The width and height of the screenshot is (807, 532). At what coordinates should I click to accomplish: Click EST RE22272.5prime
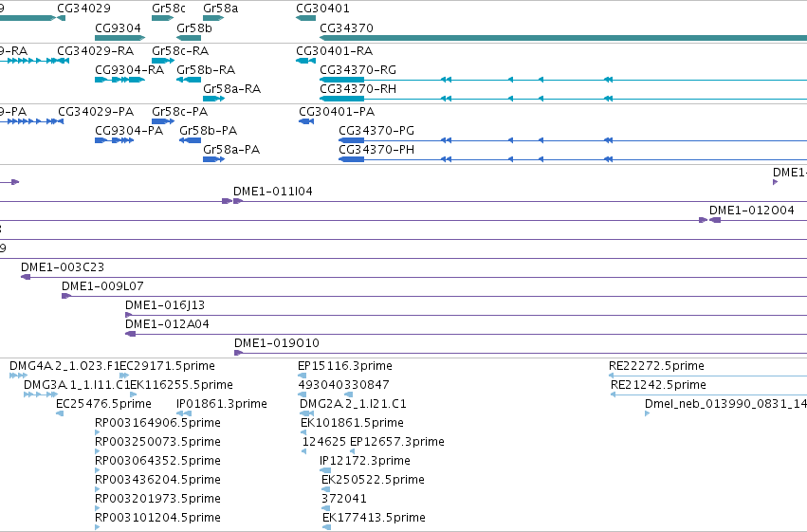tap(656, 366)
